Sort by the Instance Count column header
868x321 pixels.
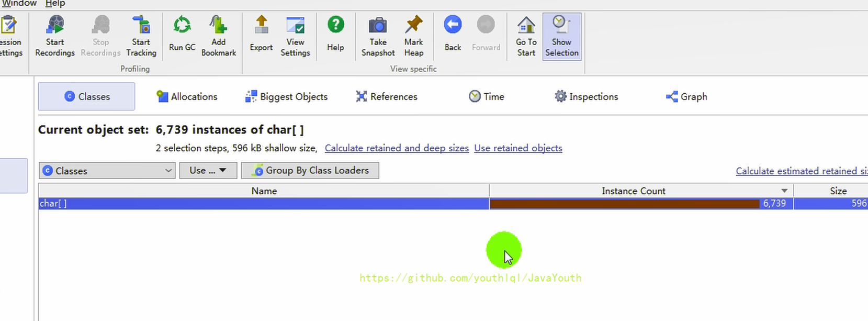pos(641,191)
